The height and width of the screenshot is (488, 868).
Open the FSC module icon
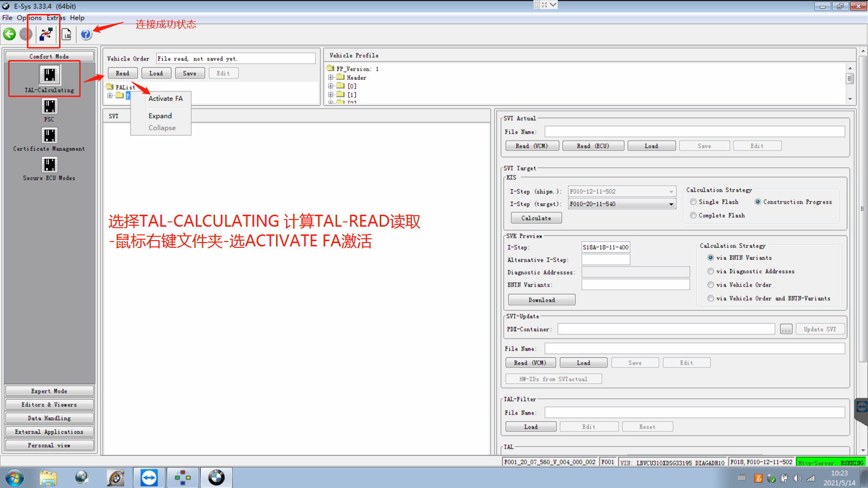coord(49,106)
